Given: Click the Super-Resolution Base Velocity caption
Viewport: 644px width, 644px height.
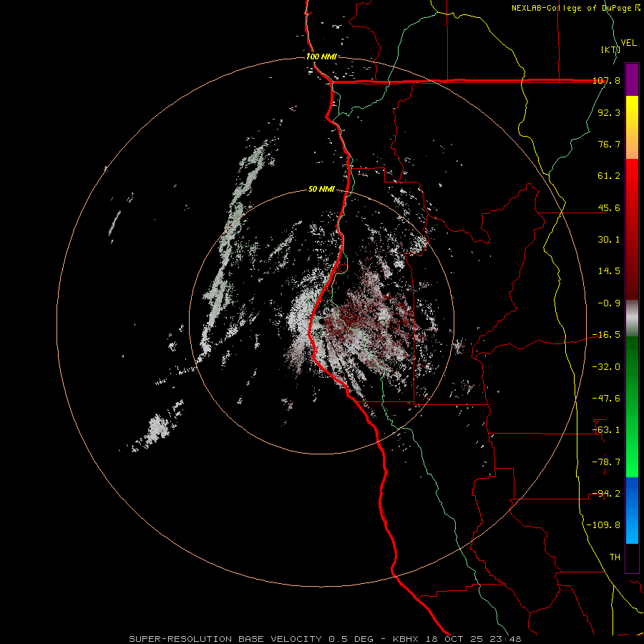Looking at the screenshot, I should click(326, 639).
